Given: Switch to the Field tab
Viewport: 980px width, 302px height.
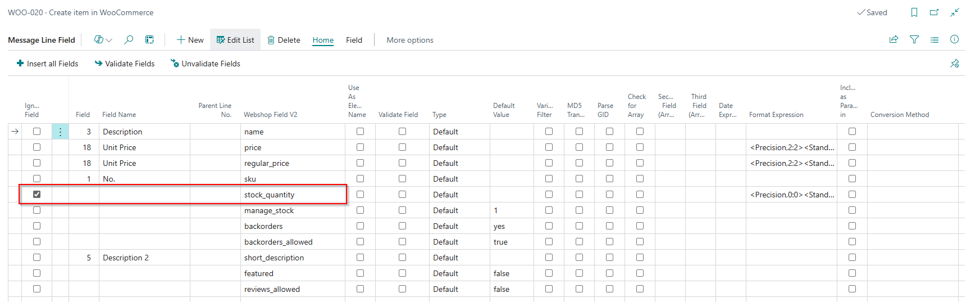Looking at the screenshot, I should [x=354, y=40].
